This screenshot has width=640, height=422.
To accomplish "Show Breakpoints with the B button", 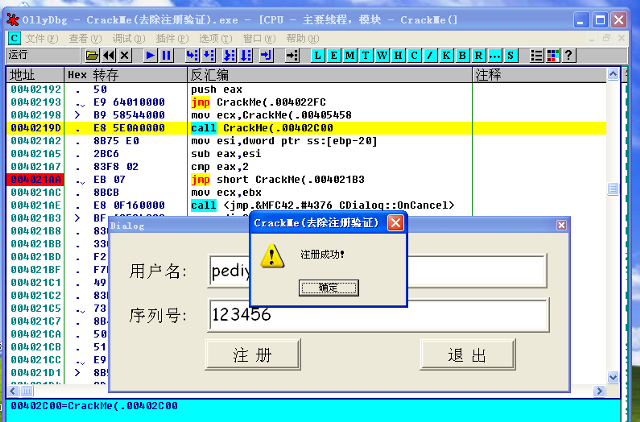I will tap(462, 55).
